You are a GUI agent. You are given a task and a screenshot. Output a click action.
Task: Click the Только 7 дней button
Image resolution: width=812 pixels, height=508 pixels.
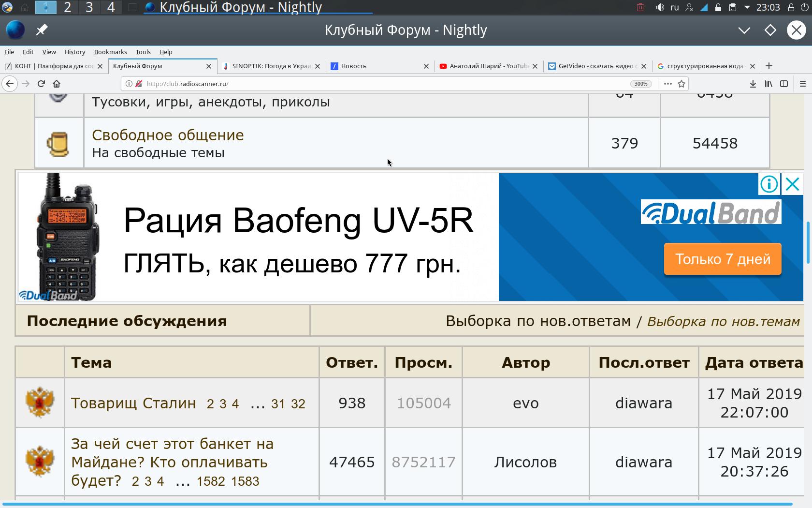[x=723, y=259]
